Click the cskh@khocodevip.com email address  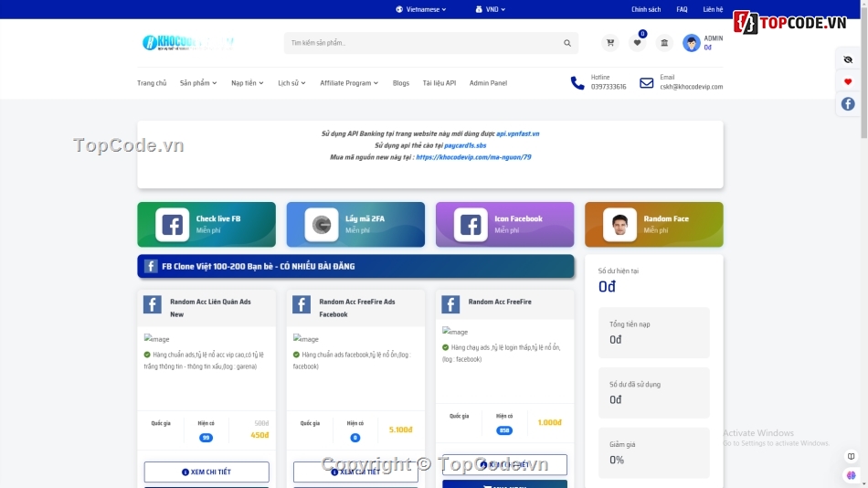(x=692, y=87)
